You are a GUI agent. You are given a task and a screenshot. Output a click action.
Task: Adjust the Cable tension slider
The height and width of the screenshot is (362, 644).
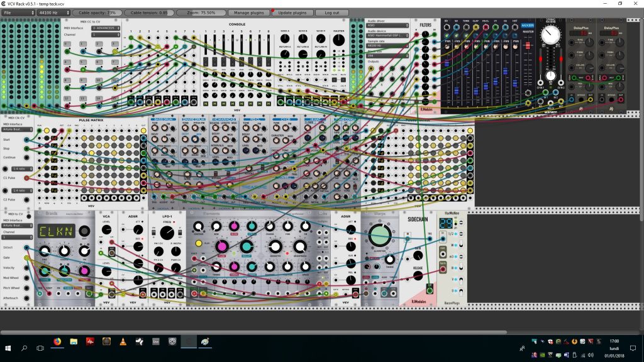point(149,13)
